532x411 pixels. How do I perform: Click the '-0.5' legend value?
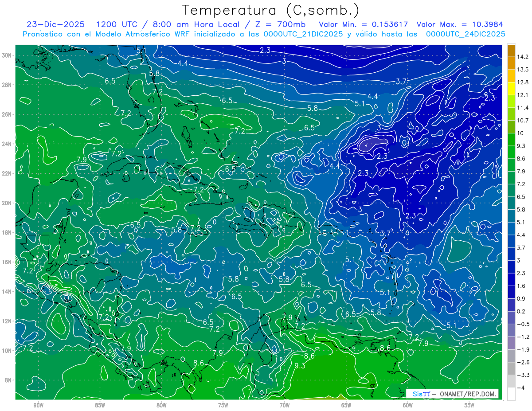pos(524,324)
